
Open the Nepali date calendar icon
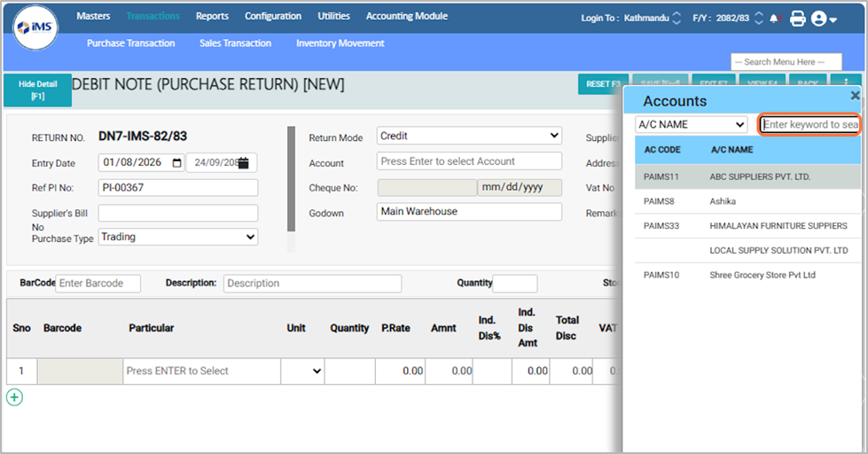click(x=243, y=163)
